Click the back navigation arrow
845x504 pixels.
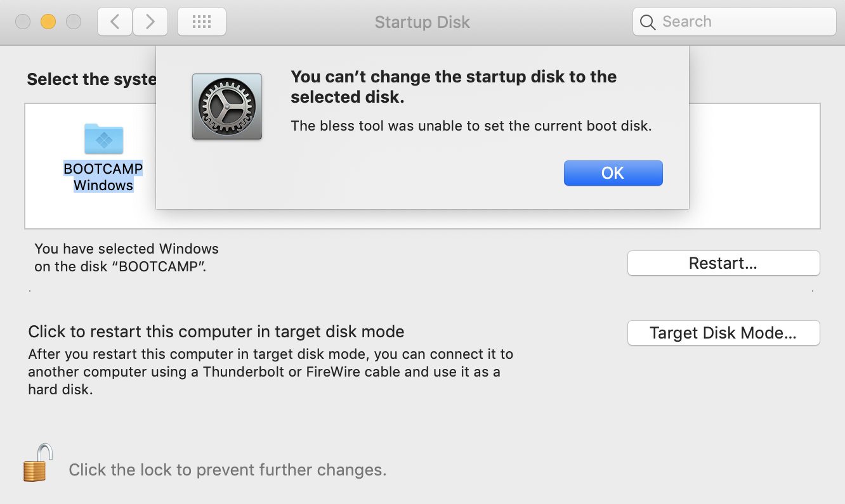[x=114, y=21]
